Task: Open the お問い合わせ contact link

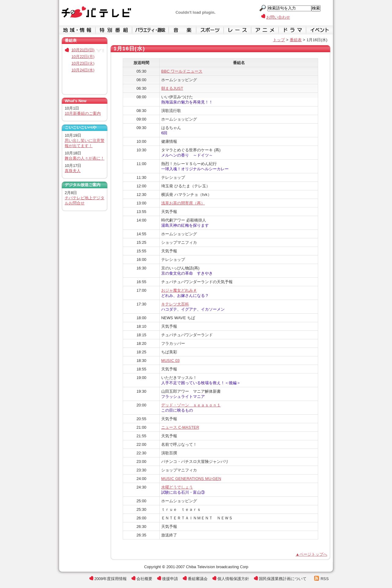Action: click(x=278, y=17)
